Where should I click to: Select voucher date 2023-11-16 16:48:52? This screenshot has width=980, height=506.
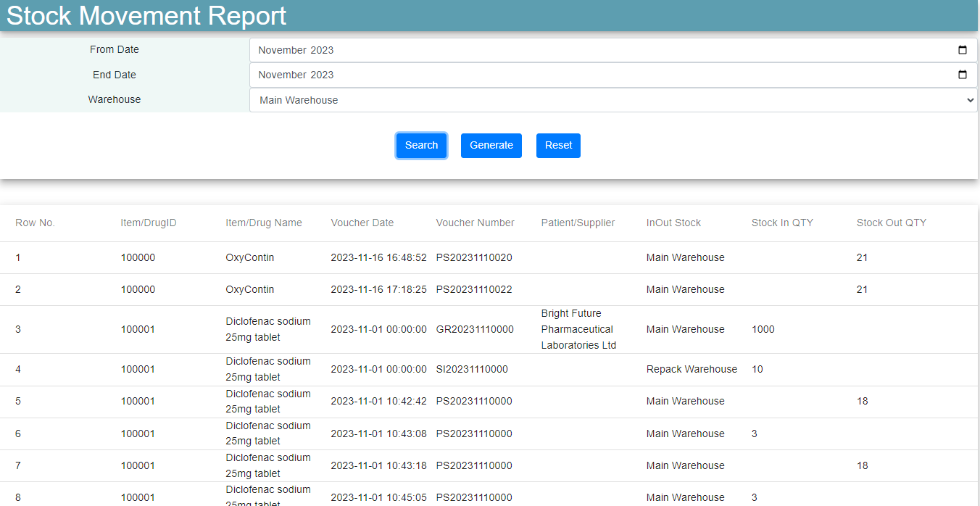[379, 257]
